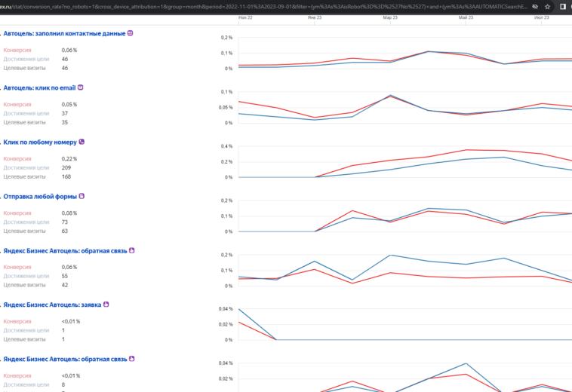Click 'Конверсия' label under 'клик по email'
This screenshot has height=392, width=572.
tap(17, 104)
